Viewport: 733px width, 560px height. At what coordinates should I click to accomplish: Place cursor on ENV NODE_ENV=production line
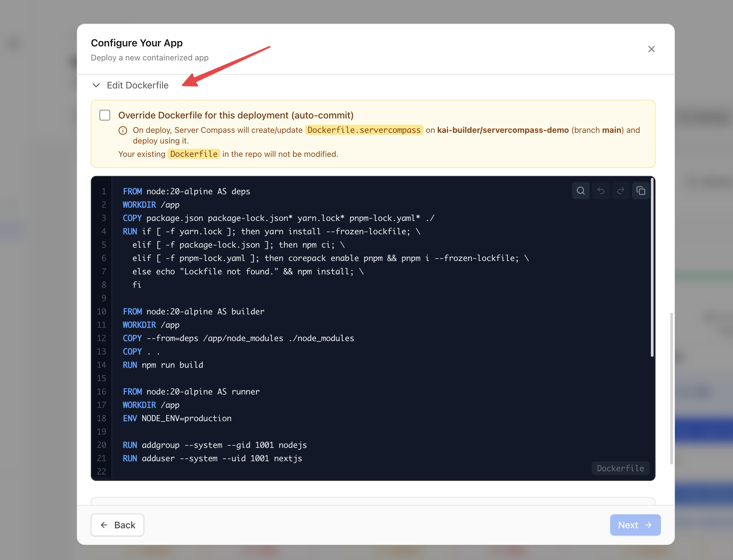point(177,418)
